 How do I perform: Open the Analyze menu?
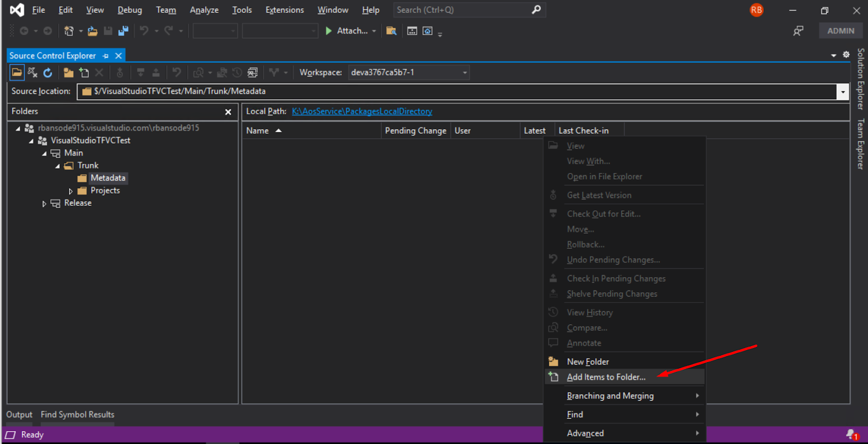[x=204, y=10]
